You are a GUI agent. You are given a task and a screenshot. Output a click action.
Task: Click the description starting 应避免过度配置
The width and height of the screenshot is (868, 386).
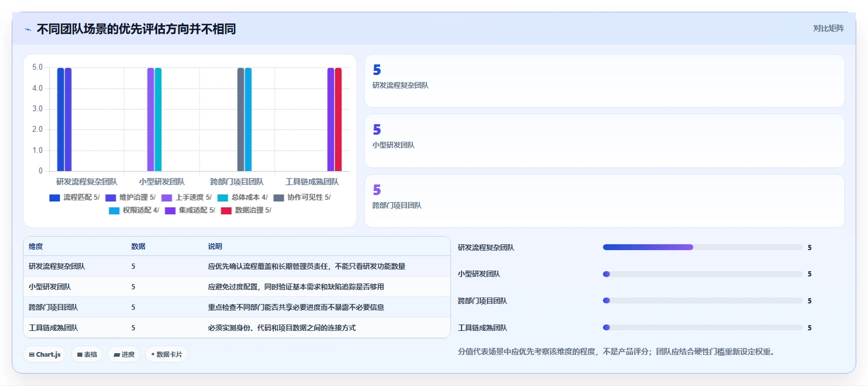click(296, 286)
